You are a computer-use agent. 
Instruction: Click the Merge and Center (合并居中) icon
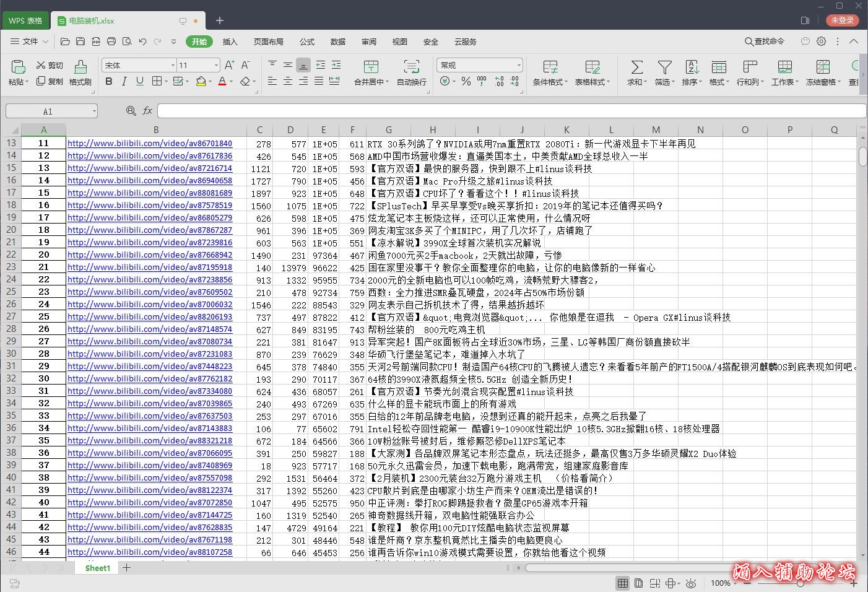click(371, 67)
